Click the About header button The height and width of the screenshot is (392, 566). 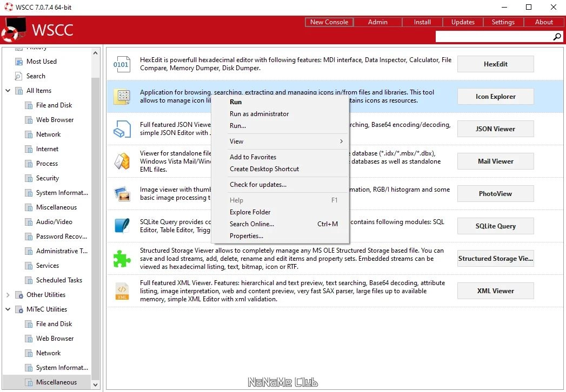click(544, 22)
